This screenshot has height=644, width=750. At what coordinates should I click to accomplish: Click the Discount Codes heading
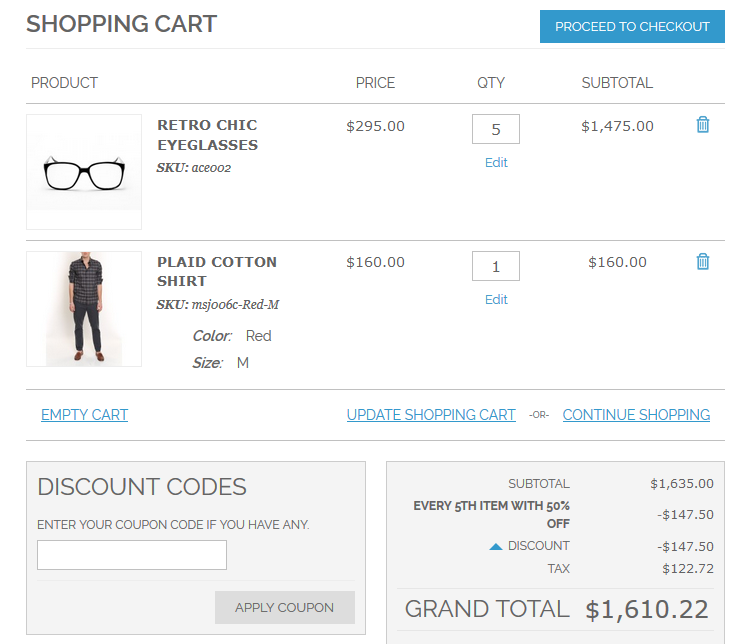point(142,487)
